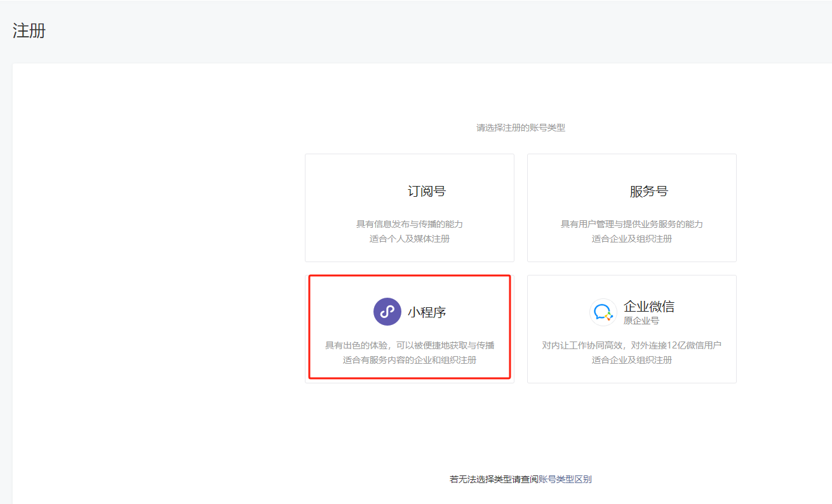
Task: Click the 请选择注册的账号类型 prompt text
Action: [521, 128]
